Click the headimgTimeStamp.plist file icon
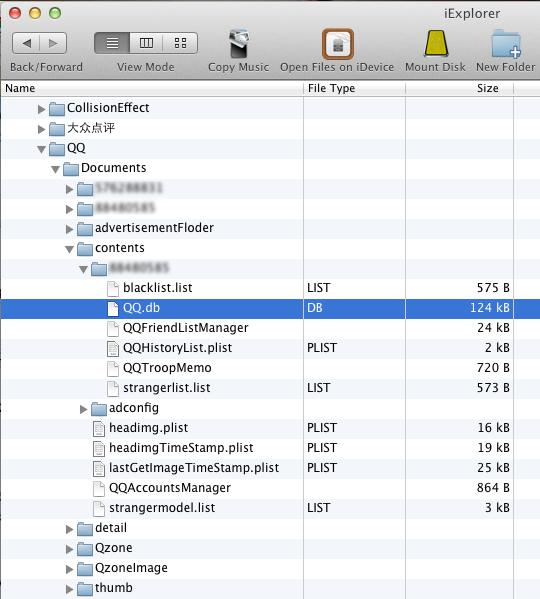 99,448
